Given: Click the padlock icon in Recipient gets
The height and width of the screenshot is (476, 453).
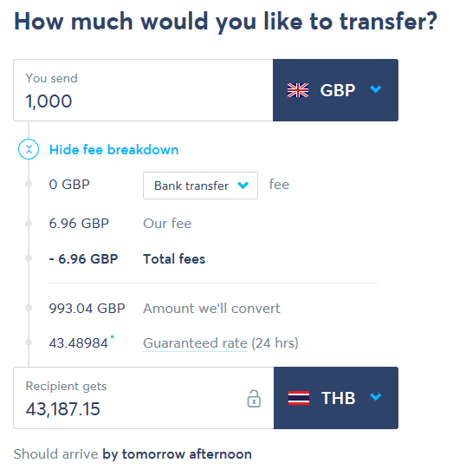Looking at the screenshot, I should pyautogui.click(x=254, y=399).
